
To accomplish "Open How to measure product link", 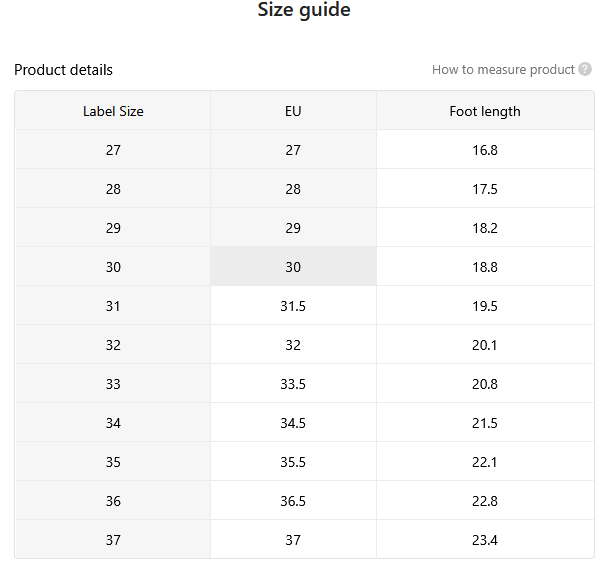I will pos(503,70).
